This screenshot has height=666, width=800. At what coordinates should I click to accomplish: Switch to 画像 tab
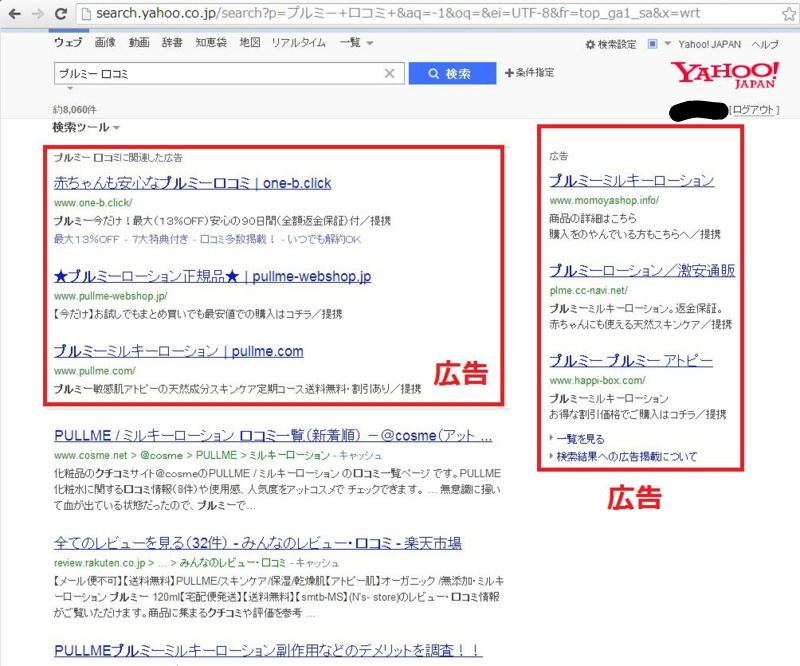click(x=105, y=43)
